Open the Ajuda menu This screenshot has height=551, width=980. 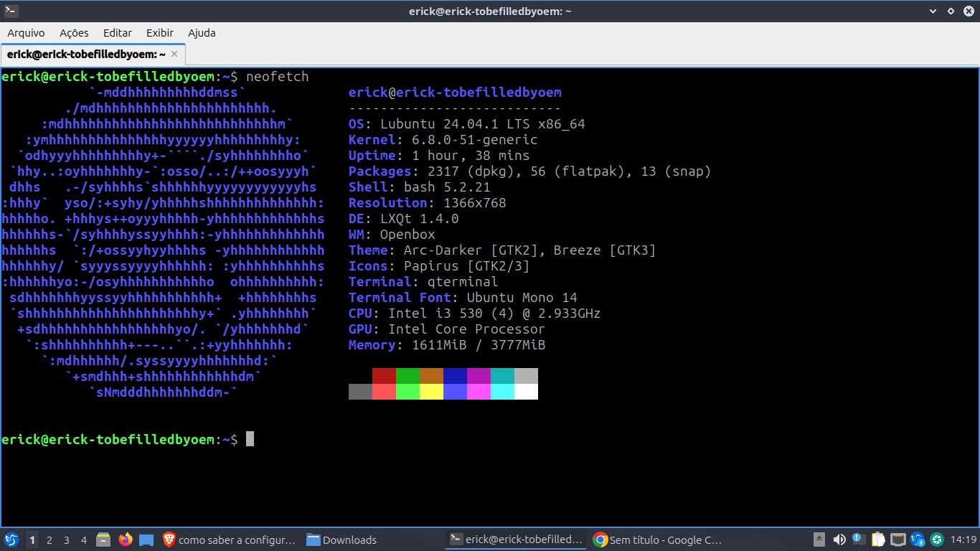click(202, 33)
